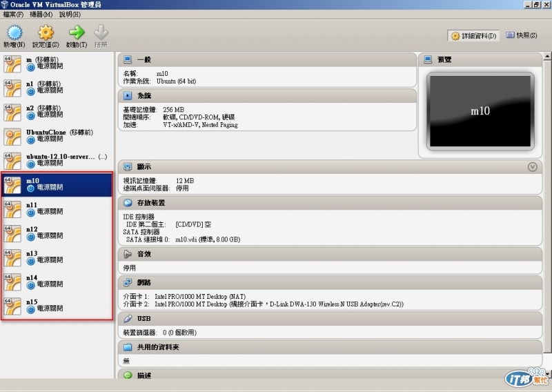Click the text 'Ubuntu (64 bit)'
Viewport: 552px width, 392px height.
[176, 81]
